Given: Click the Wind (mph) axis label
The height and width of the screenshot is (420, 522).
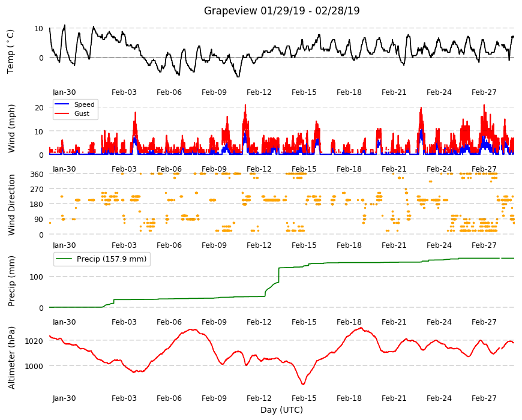Looking at the screenshot, I should tap(11, 129).
